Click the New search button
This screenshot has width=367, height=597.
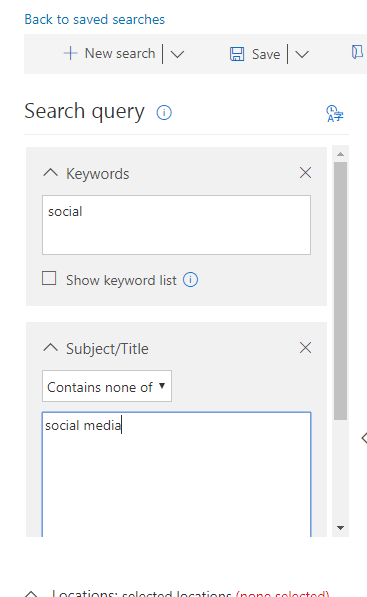[110, 54]
